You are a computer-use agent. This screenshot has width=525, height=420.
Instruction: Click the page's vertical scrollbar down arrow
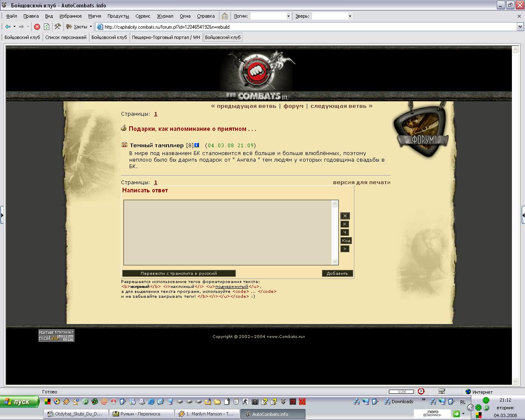pos(515,381)
